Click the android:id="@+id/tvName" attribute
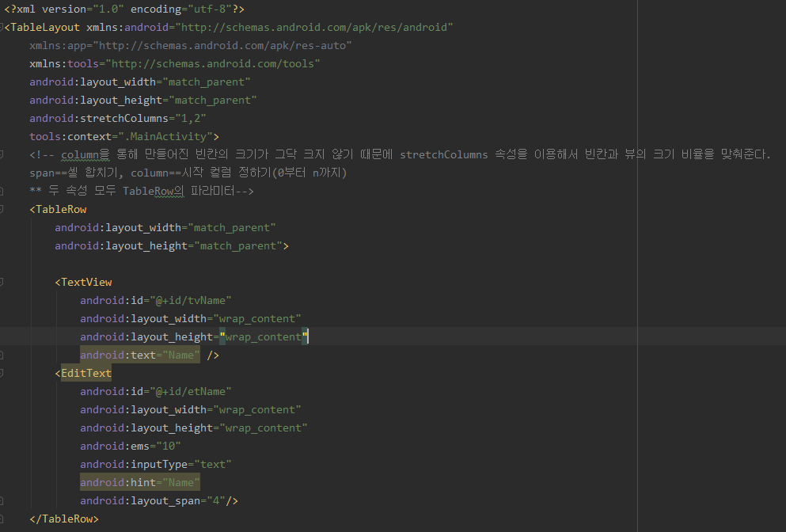 tap(156, 300)
